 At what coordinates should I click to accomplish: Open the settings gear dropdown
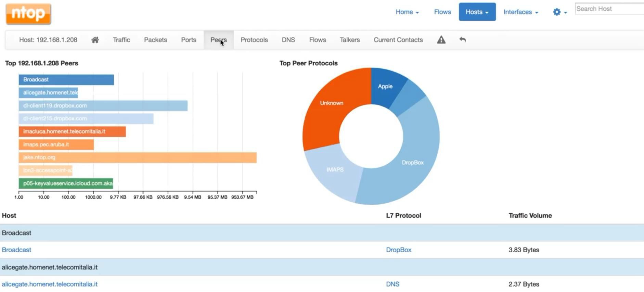[x=560, y=12]
